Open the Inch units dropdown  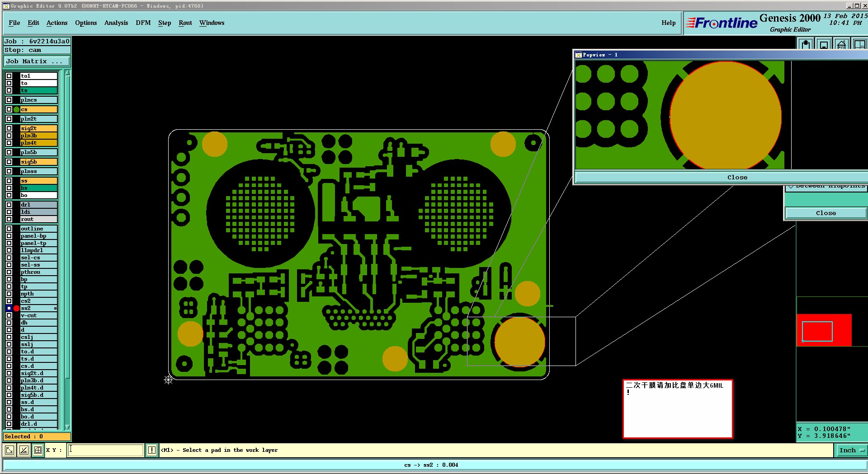pos(851,450)
